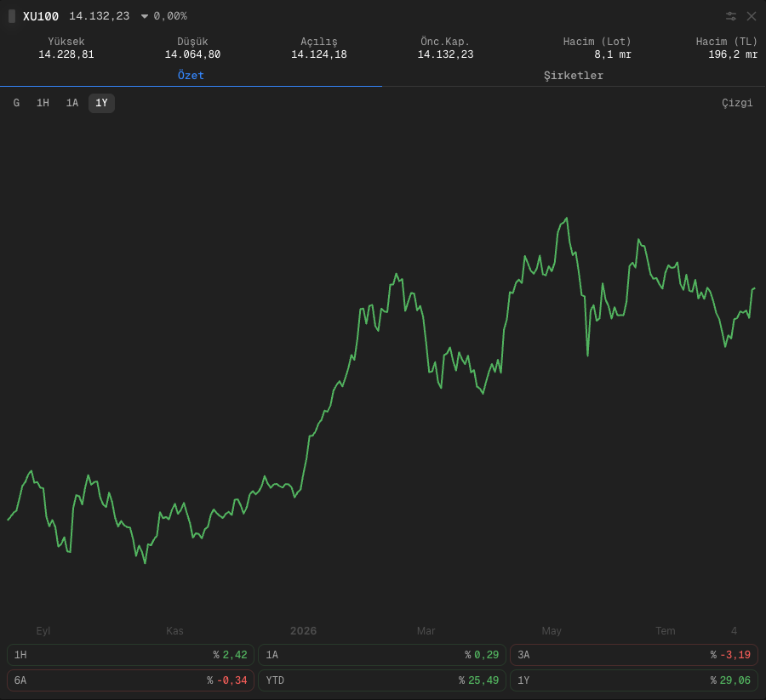This screenshot has height=700, width=766.
Task: Click the YTD performance box showing 25,49
Action: 382,680
